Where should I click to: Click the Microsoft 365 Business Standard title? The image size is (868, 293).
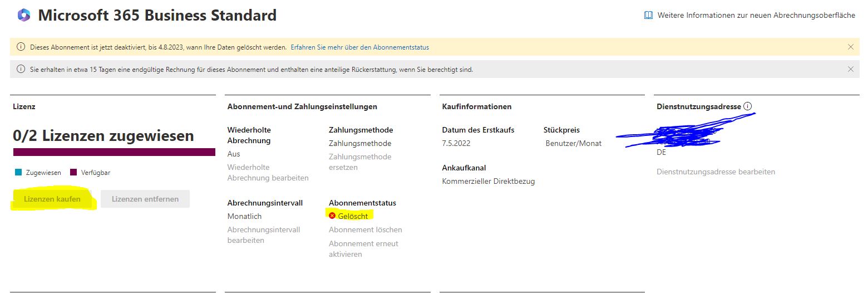click(157, 16)
